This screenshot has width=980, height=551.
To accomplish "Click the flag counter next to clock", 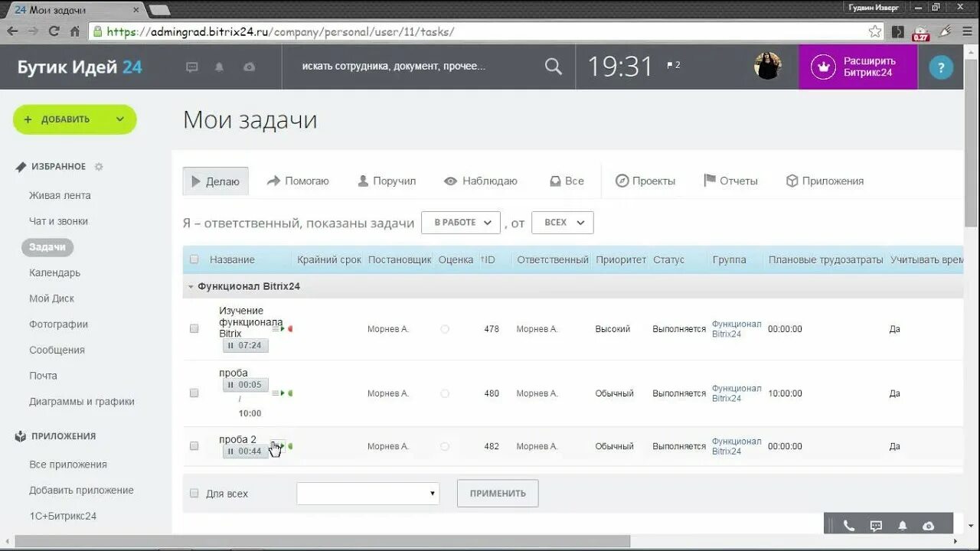I will click(674, 65).
